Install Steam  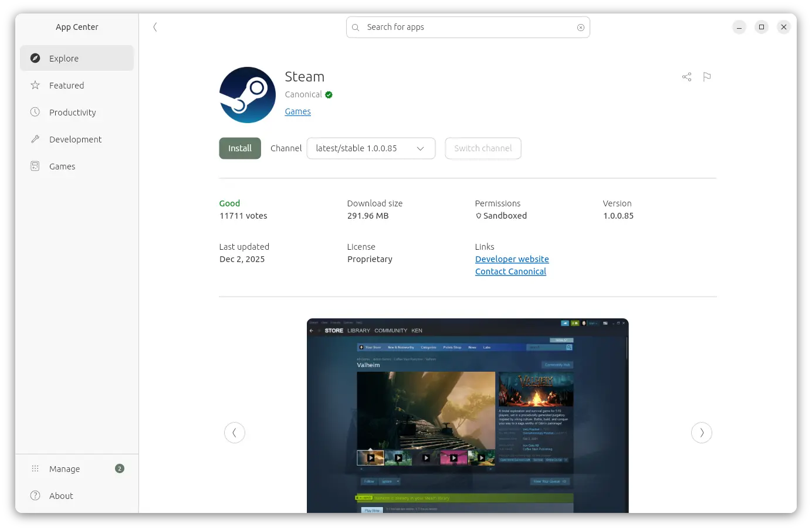(x=240, y=148)
